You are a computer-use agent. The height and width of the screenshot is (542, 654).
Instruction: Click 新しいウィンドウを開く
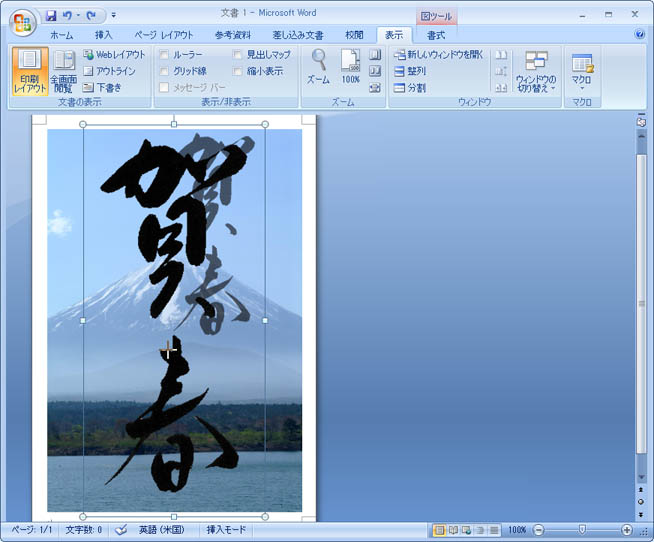pyautogui.click(x=437, y=54)
